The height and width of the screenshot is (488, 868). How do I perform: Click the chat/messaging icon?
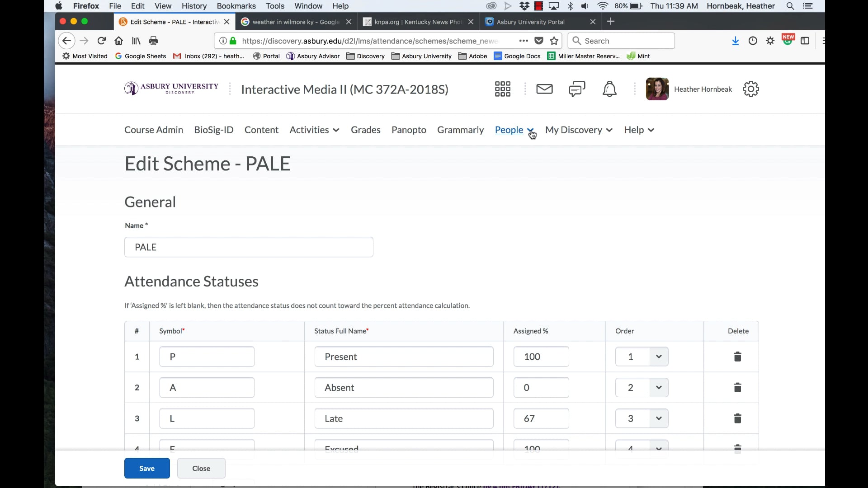click(576, 89)
